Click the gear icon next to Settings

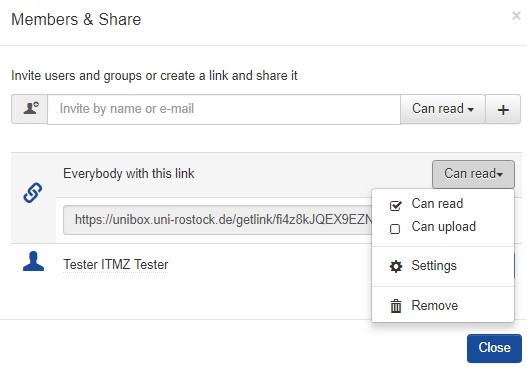point(396,266)
